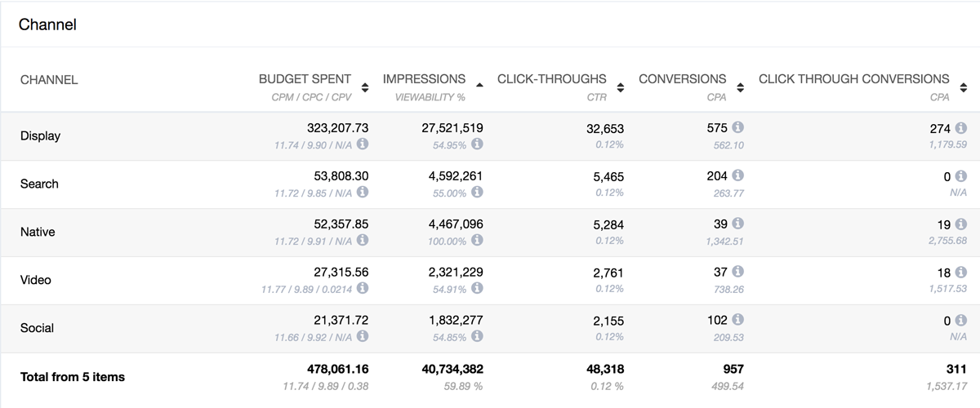Click info icon next to Display click through conversions 274
This screenshot has height=408, width=980.
960,128
